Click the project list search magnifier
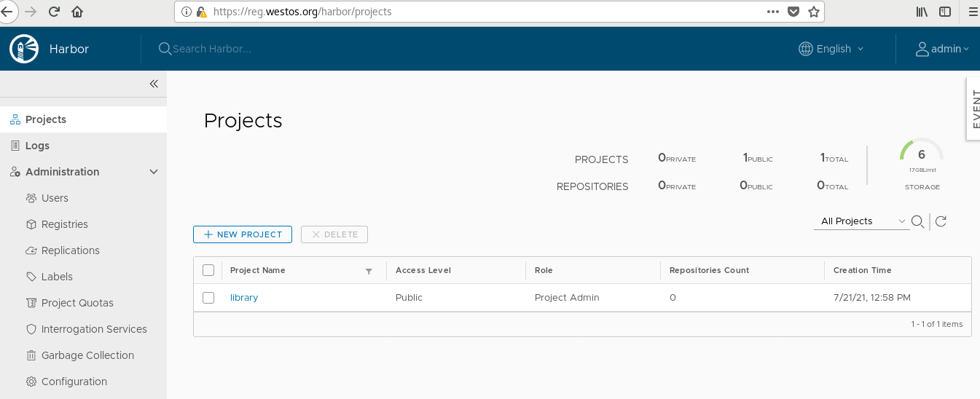980x399 pixels. pos(918,221)
